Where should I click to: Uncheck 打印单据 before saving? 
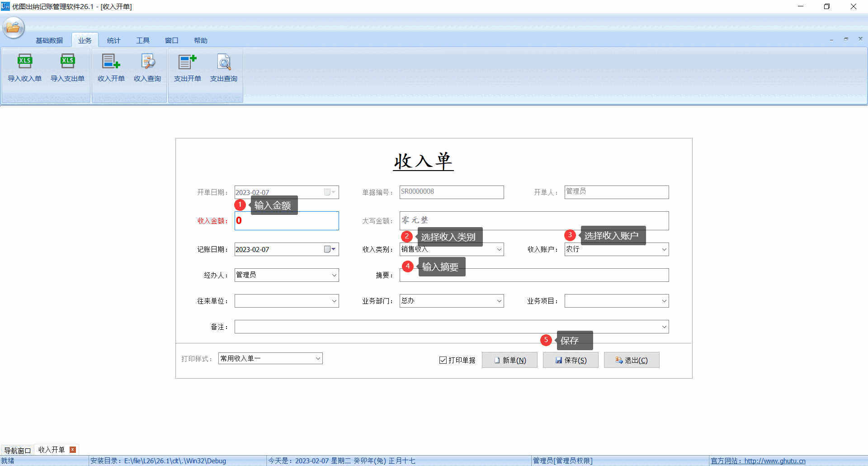coord(443,360)
